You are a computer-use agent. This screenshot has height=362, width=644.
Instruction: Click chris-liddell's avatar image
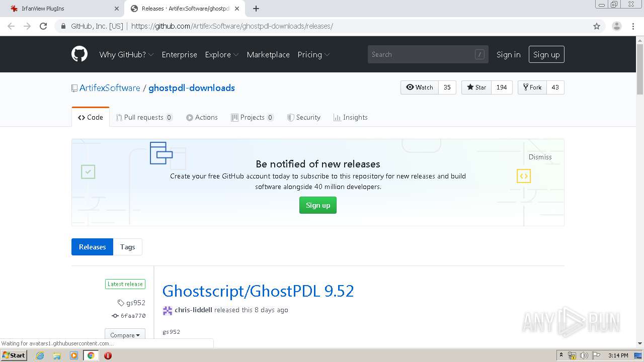click(x=168, y=310)
